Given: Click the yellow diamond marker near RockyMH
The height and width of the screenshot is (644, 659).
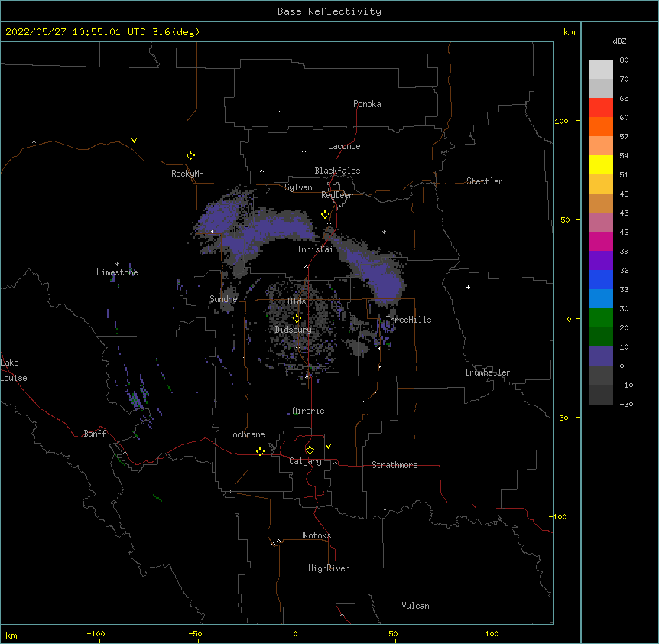Looking at the screenshot, I should point(191,156).
